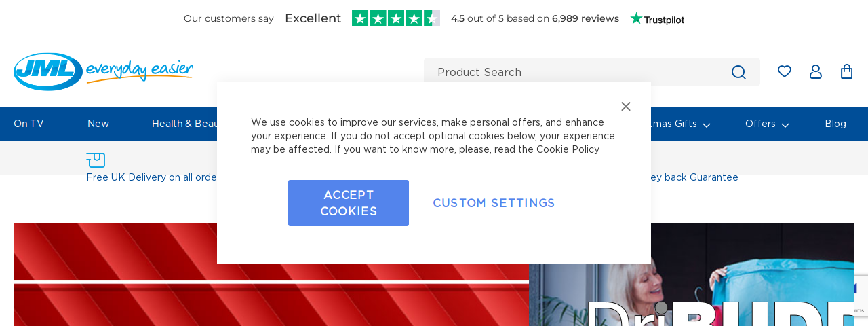Click the Accept Cookies button
The image size is (868, 326).
click(x=349, y=203)
